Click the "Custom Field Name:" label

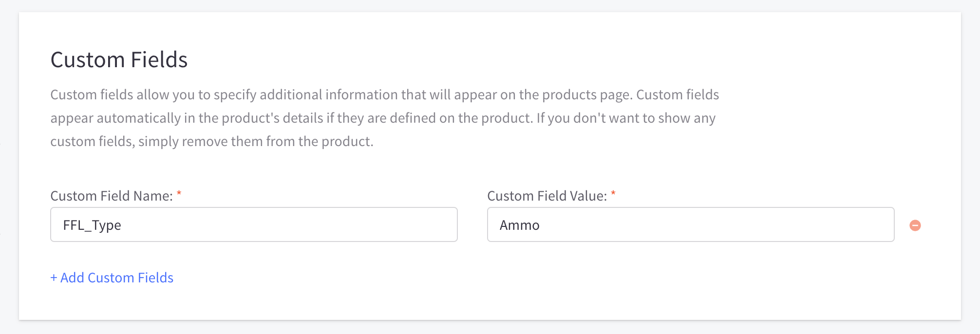pyautogui.click(x=112, y=196)
